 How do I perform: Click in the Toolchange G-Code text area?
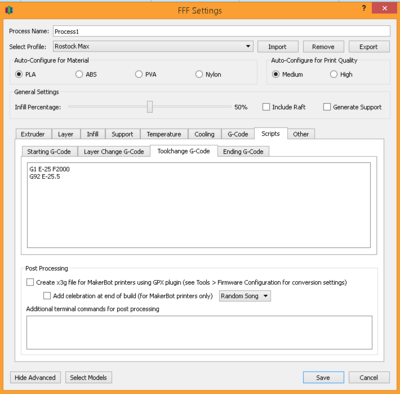[x=199, y=205]
